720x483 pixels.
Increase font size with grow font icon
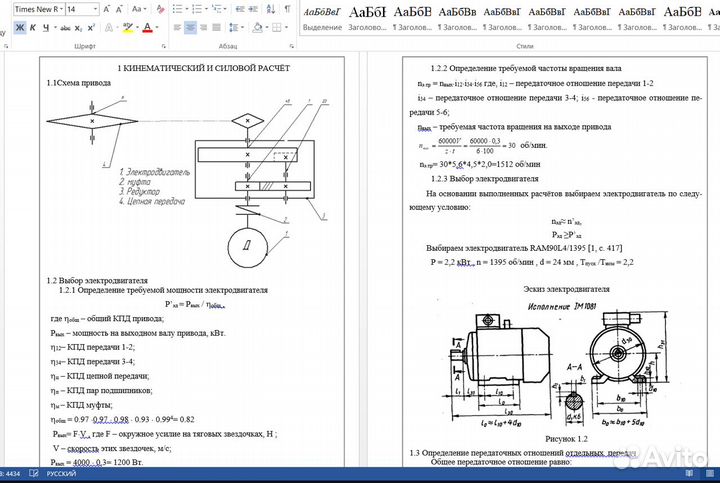pos(106,8)
